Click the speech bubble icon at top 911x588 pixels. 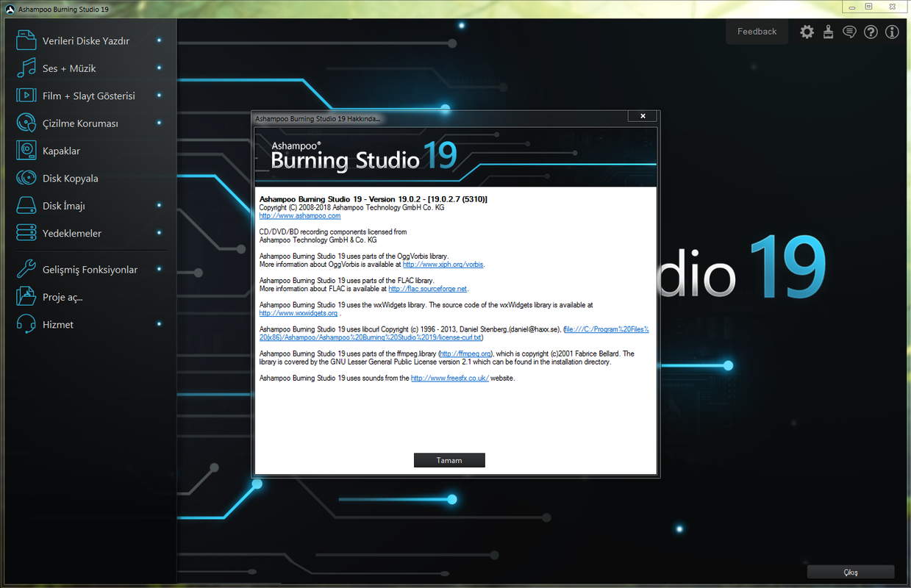point(849,32)
